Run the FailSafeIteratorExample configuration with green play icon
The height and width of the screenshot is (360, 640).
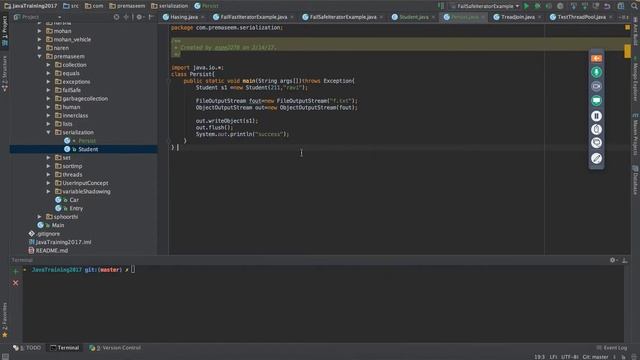click(x=527, y=6)
